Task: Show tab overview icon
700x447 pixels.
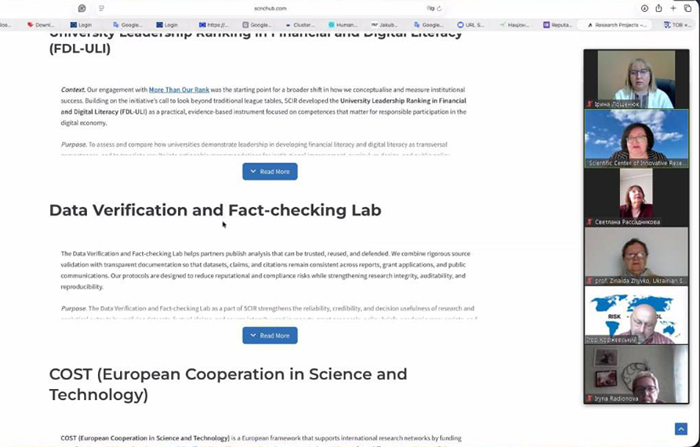Action: (688, 8)
